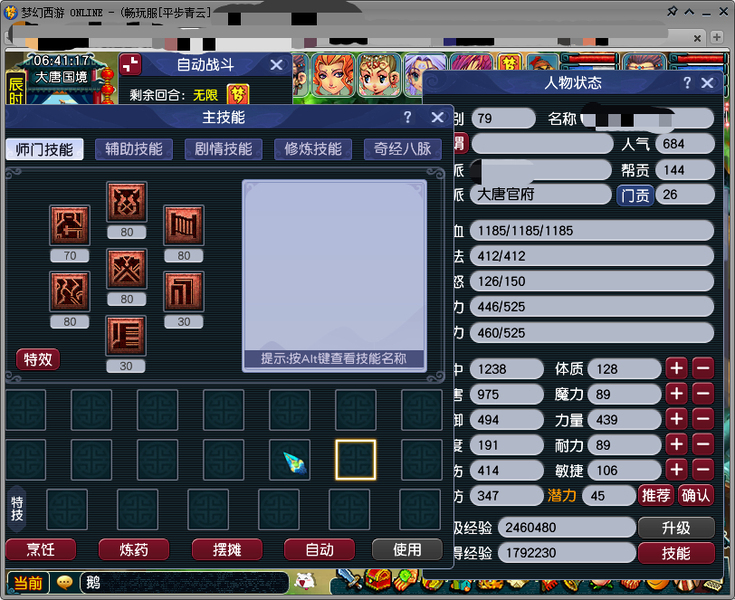Increase 力量 with plus button
The width and height of the screenshot is (735, 600).
pyautogui.click(x=676, y=419)
